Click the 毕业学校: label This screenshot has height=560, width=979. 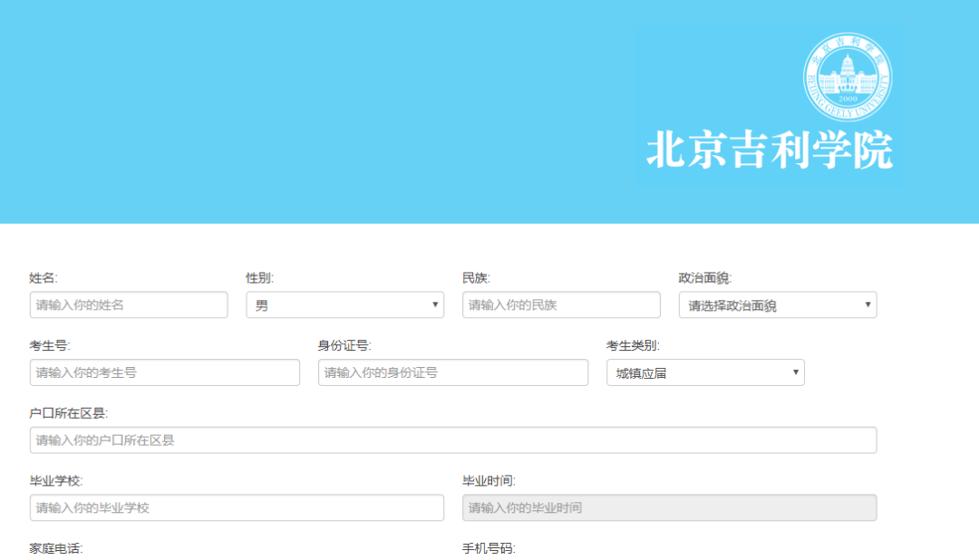(x=55, y=481)
